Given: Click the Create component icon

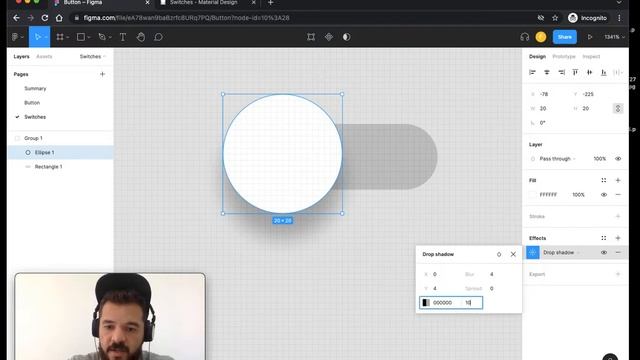Looking at the screenshot, I should pyautogui.click(x=329, y=37).
